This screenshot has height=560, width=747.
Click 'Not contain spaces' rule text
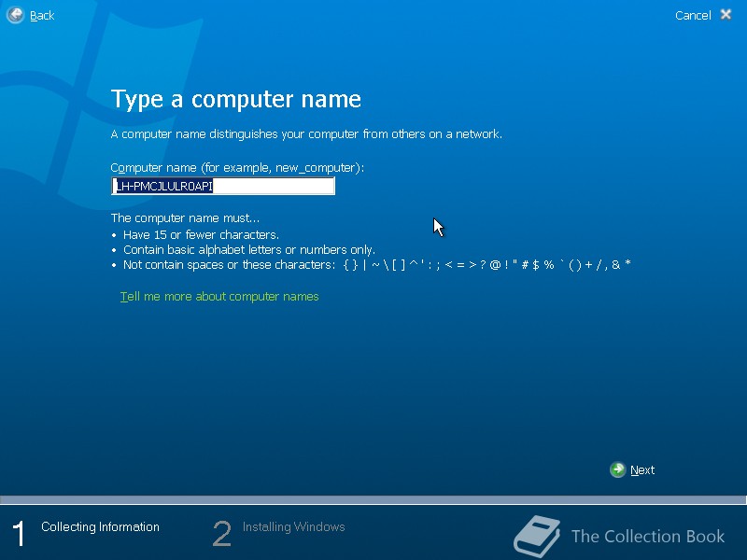coord(377,265)
